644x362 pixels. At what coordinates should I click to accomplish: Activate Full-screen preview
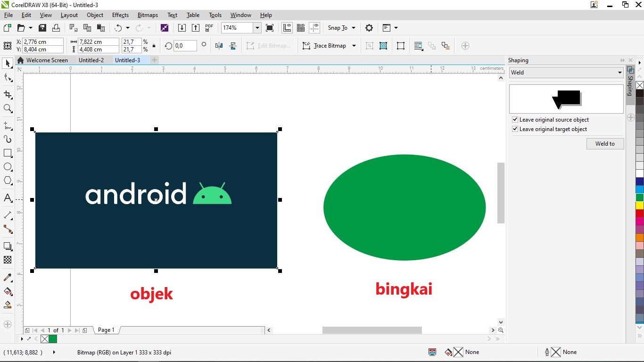pyautogui.click(x=269, y=28)
